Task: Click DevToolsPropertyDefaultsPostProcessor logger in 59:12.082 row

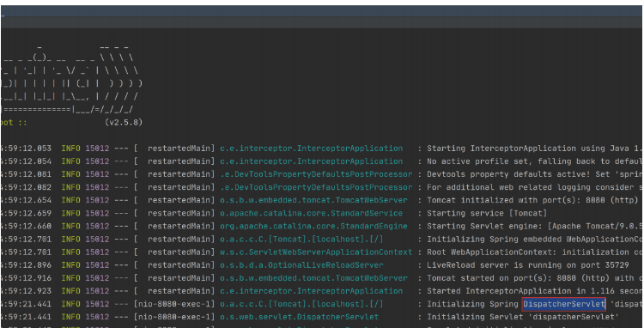Action: click(316, 187)
